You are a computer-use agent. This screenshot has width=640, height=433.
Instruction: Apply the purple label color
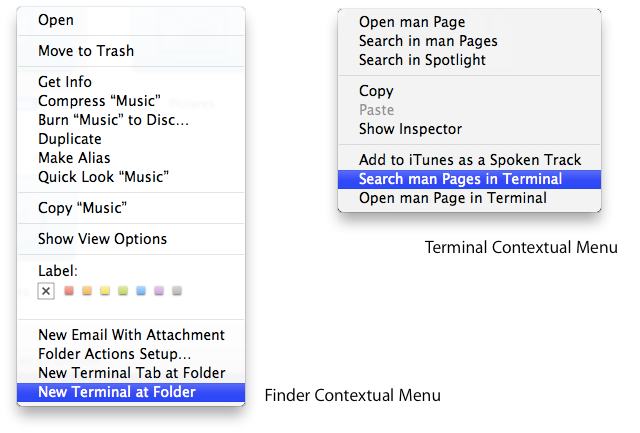159,291
